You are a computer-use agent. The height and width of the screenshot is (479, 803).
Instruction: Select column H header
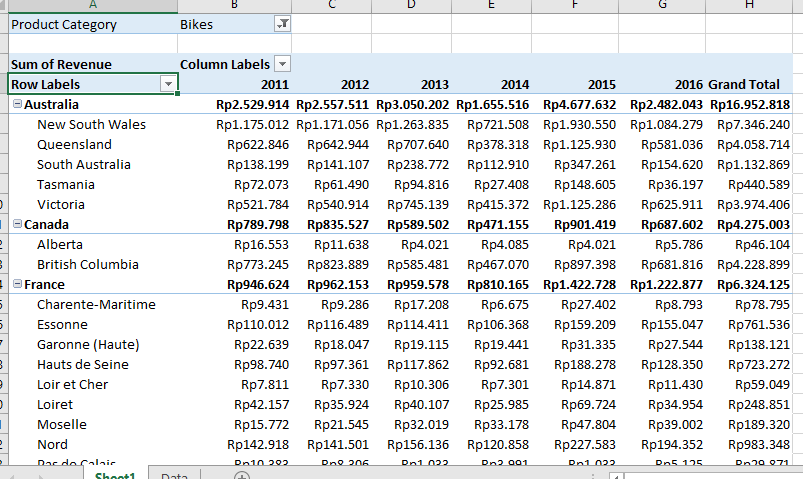point(748,5)
